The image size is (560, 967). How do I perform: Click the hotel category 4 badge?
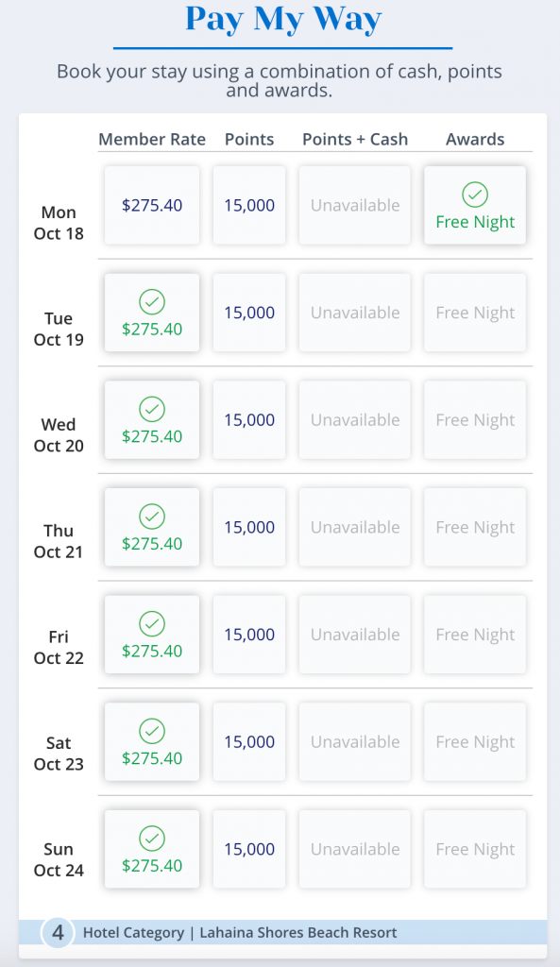[58, 932]
